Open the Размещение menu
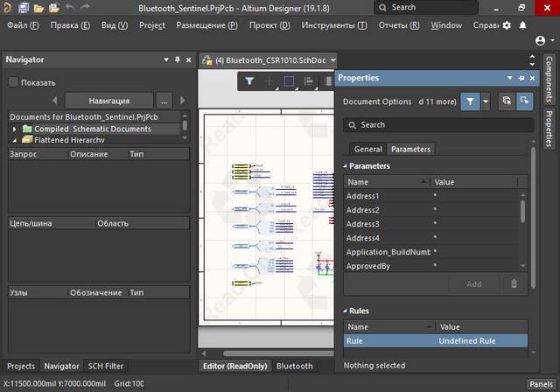Viewport: 560px width, 392px height. (x=206, y=25)
